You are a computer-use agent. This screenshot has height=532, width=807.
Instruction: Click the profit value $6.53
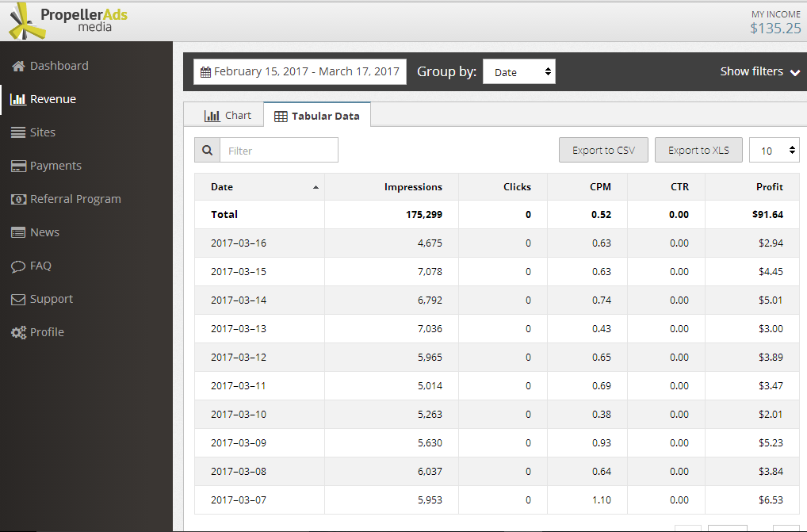(771, 500)
